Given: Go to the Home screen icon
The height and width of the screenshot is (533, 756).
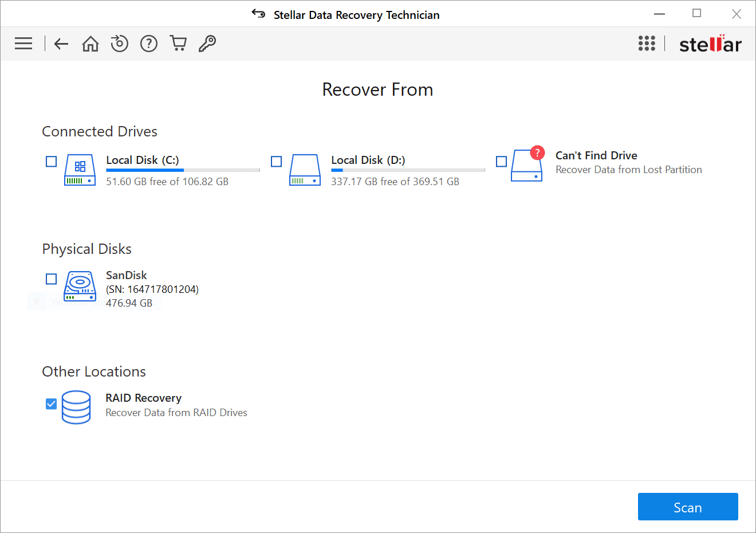Looking at the screenshot, I should tap(90, 44).
